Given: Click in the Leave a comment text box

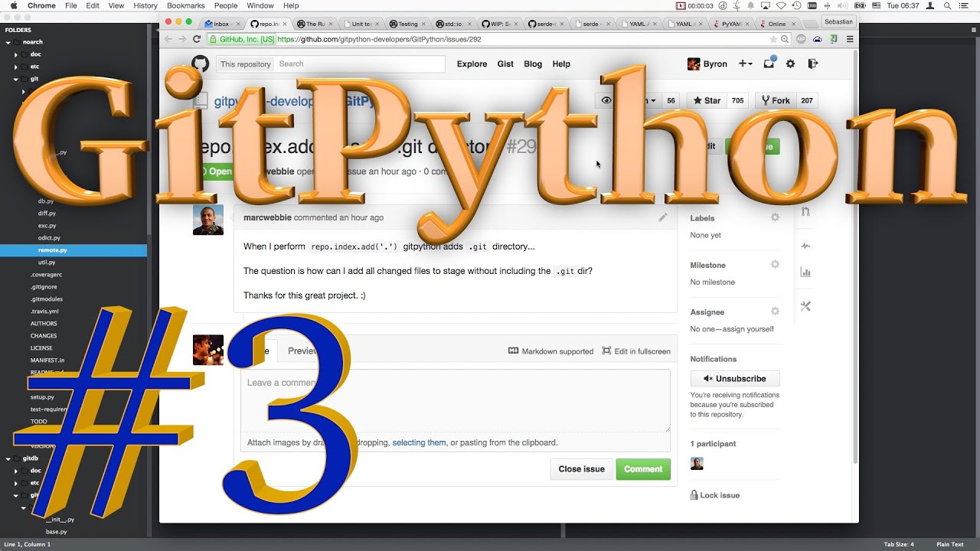Looking at the screenshot, I should (x=456, y=402).
